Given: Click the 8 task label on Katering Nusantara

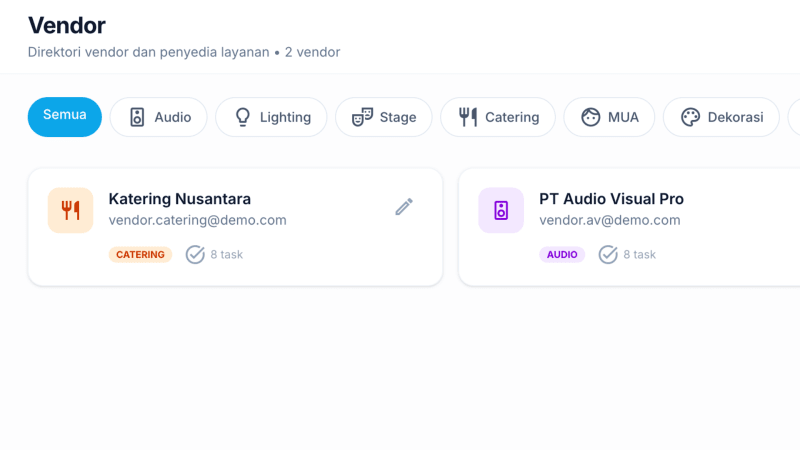Looking at the screenshot, I should [x=227, y=255].
